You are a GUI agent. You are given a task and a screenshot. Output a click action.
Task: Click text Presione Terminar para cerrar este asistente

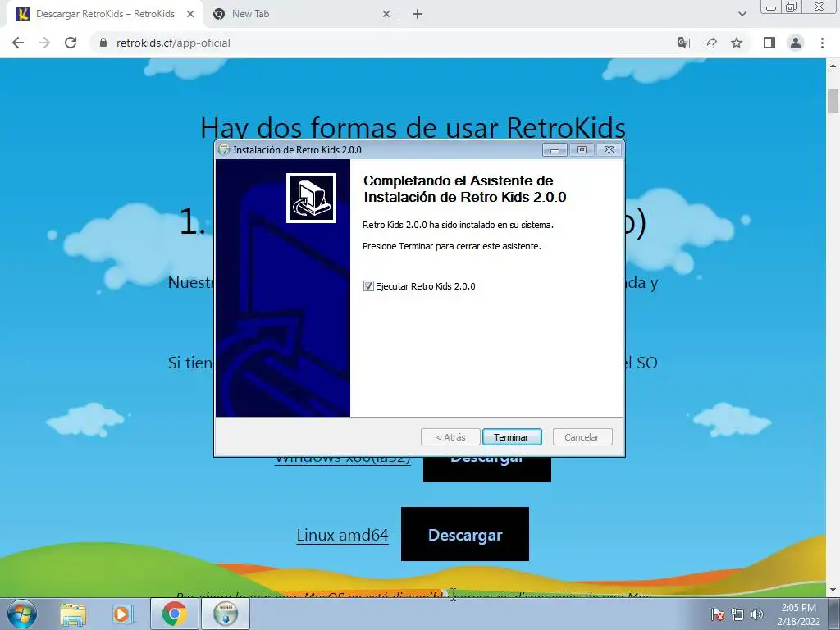pyautogui.click(x=452, y=246)
